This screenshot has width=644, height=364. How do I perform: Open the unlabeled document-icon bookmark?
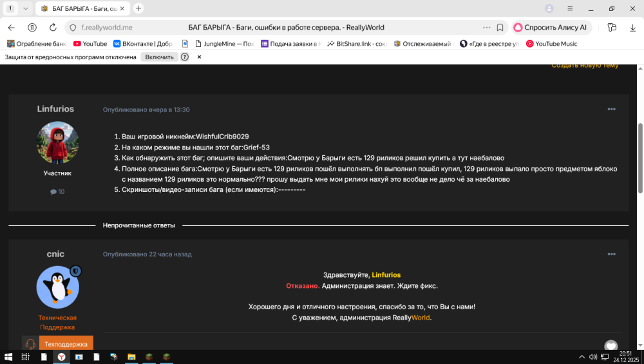point(185,44)
